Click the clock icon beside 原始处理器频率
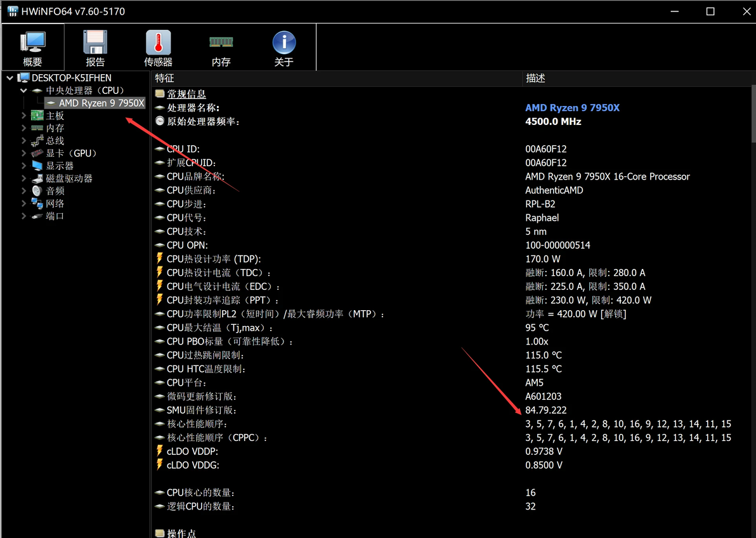Image resolution: width=756 pixels, height=538 pixels. click(160, 121)
